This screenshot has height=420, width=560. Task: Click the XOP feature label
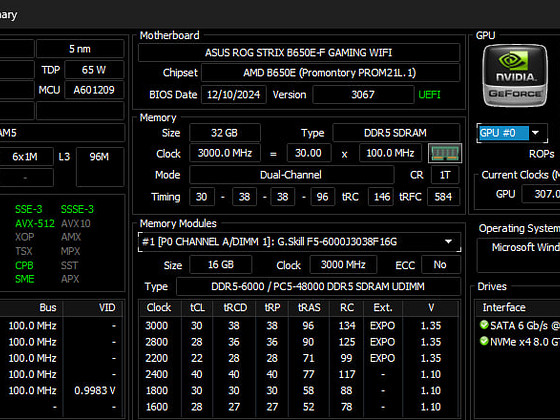click(x=25, y=237)
